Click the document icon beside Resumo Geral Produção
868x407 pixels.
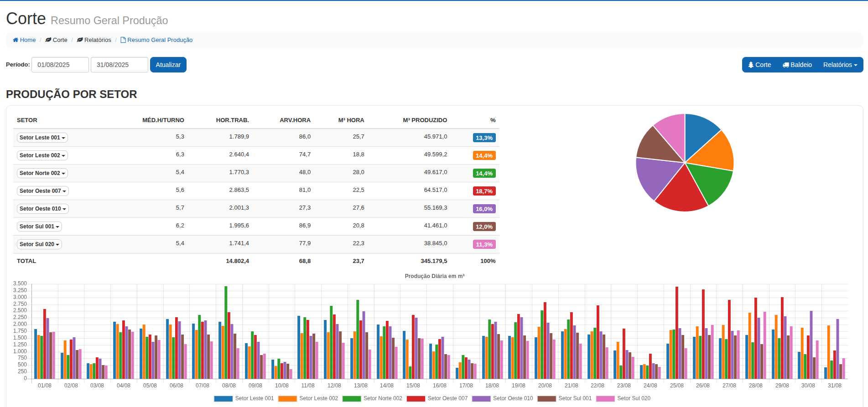click(123, 40)
